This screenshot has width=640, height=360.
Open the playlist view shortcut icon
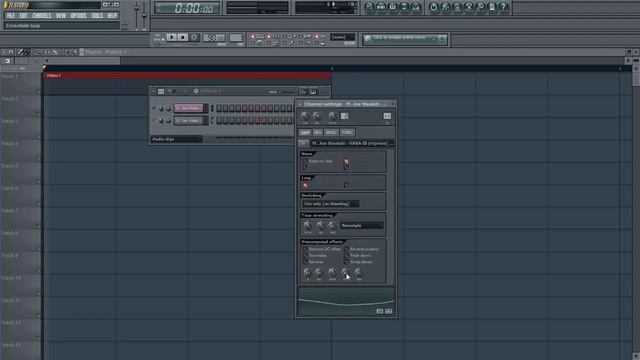coord(369,7)
